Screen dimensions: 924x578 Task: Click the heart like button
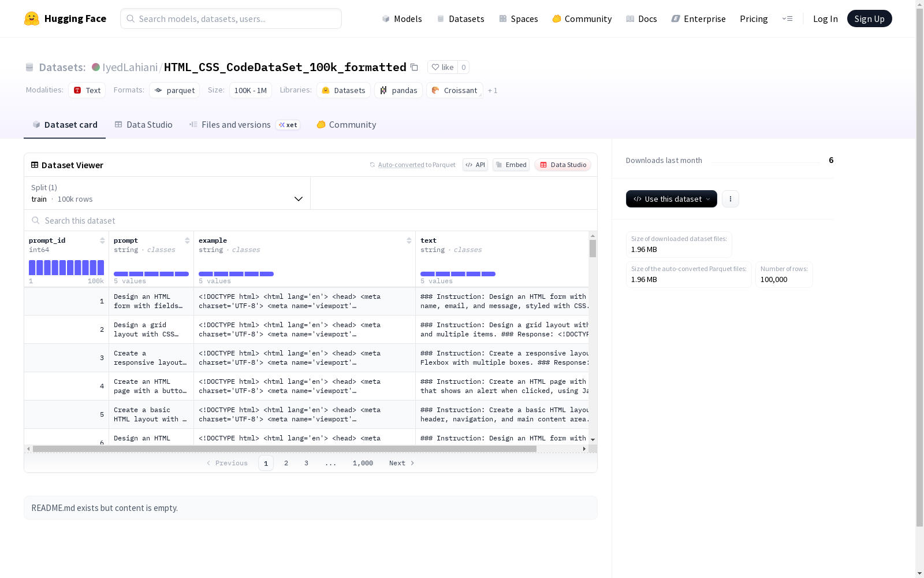pyautogui.click(x=443, y=67)
